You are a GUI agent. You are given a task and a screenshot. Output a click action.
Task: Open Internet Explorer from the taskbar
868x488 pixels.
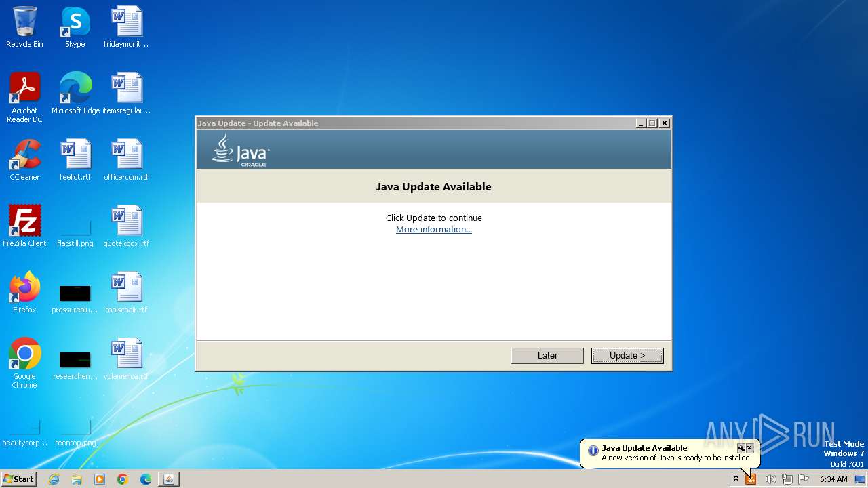click(54, 479)
